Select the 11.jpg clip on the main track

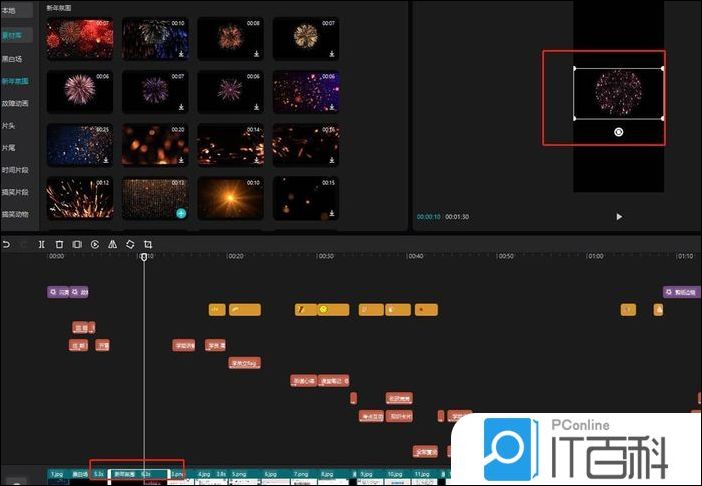coord(424,477)
